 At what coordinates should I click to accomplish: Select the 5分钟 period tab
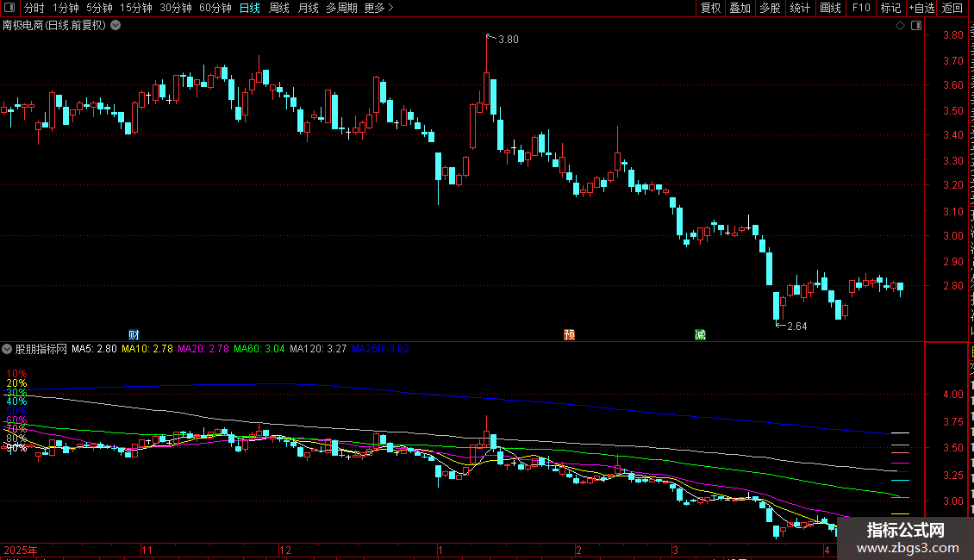pos(99,8)
